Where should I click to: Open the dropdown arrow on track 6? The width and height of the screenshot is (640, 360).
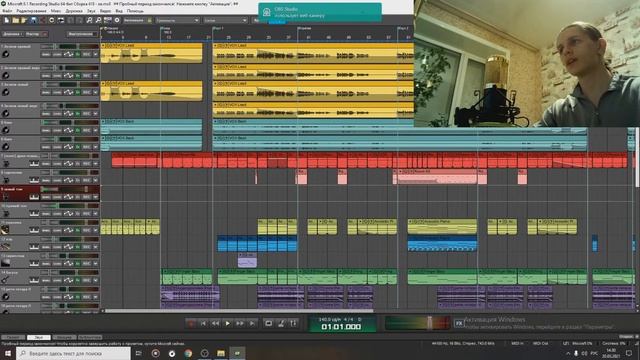tap(96, 147)
